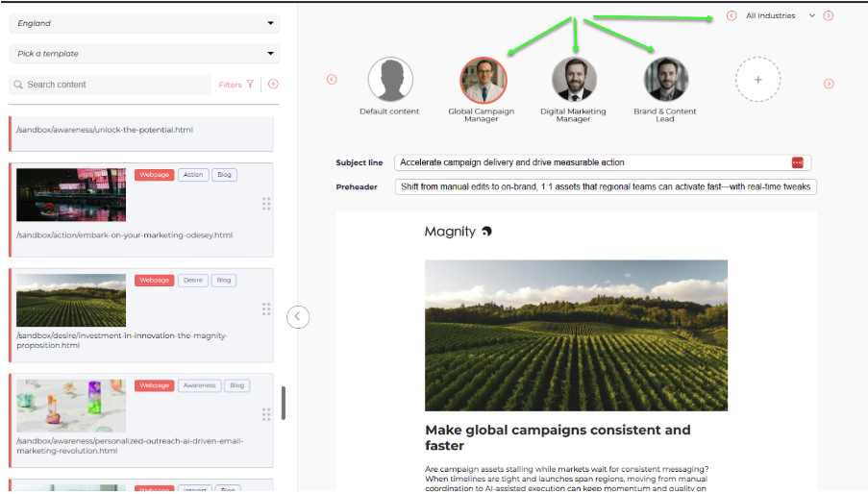
Task: Add a new persona with the dashed plus circle
Action: click(757, 81)
